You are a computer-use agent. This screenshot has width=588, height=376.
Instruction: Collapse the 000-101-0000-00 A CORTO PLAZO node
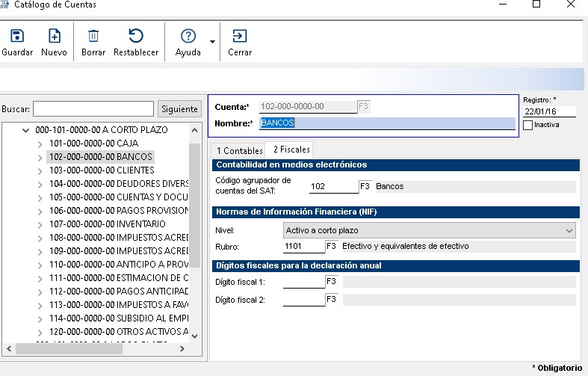click(26, 129)
